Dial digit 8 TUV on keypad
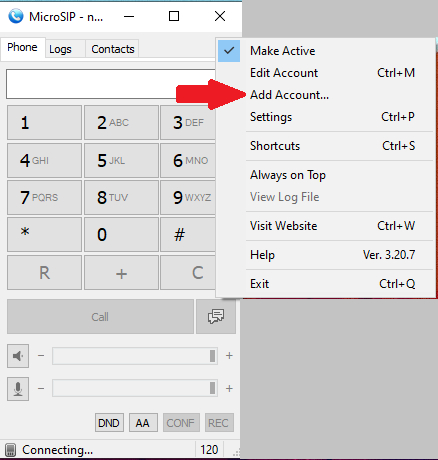This screenshot has width=438, height=460. click(x=121, y=197)
